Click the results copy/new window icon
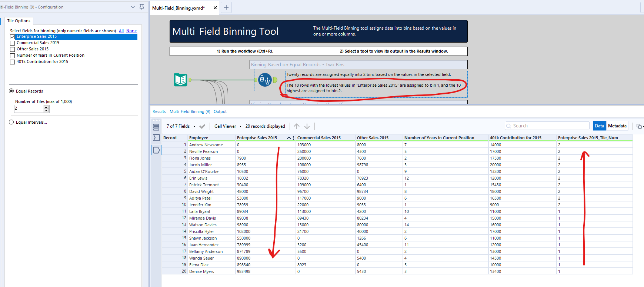The height and width of the screenshot is (287, 644). tap(639, 126)
